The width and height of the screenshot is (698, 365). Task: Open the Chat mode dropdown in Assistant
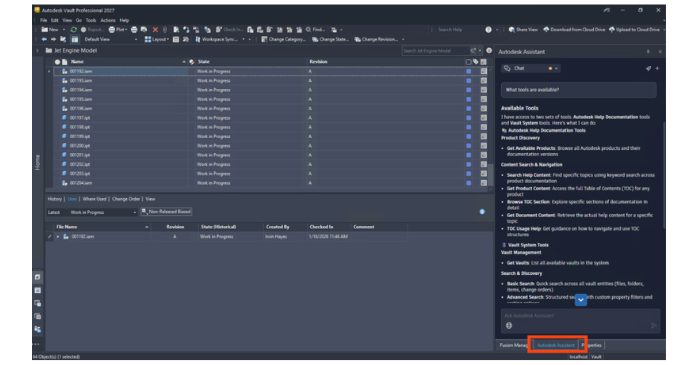point(531,69)
